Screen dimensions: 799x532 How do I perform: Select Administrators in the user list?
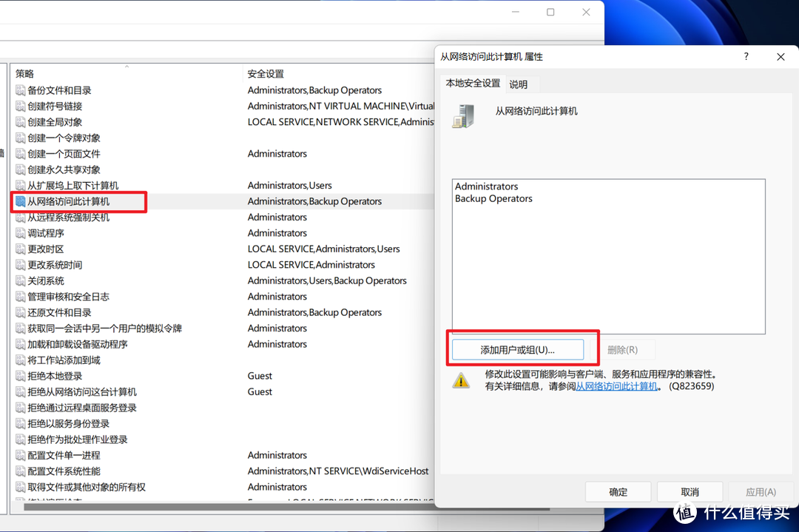pyautogui.click(x=486, y=186)
